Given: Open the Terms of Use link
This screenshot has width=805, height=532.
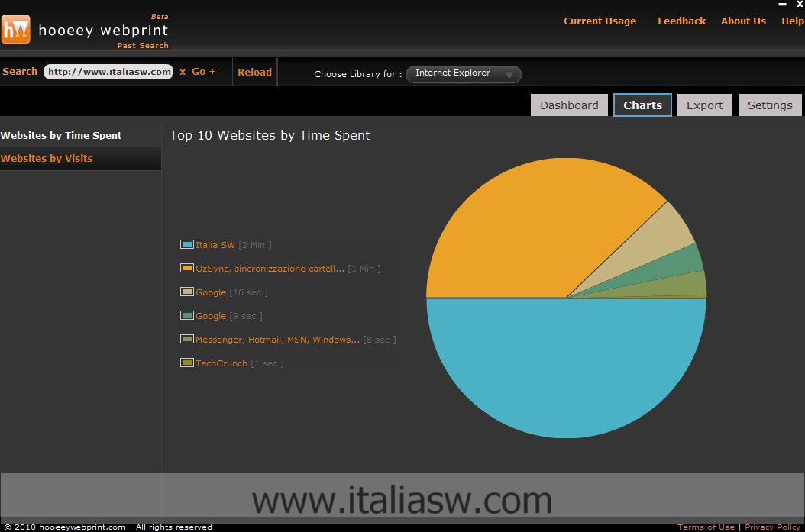Looking at the screenshot, I should 706,527.
